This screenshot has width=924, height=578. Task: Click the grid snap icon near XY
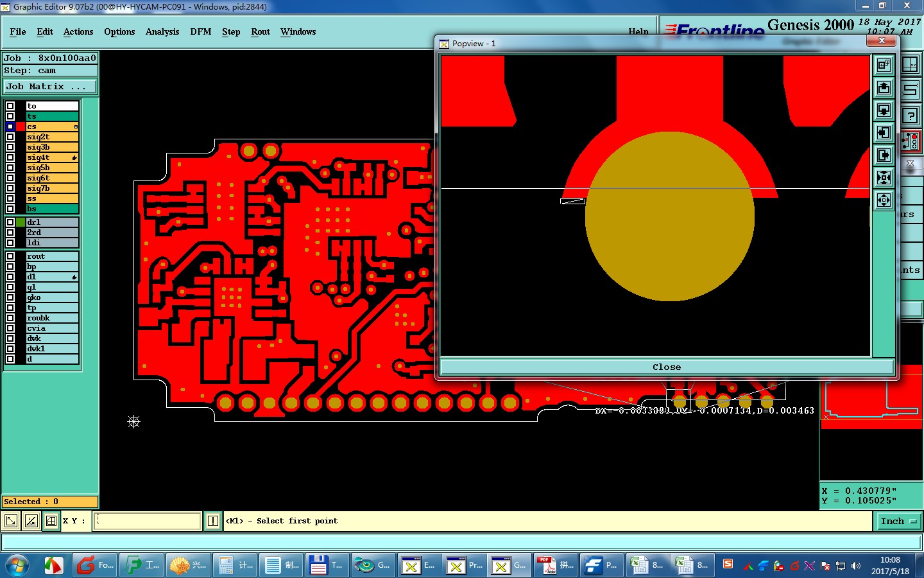coord(51,521)
